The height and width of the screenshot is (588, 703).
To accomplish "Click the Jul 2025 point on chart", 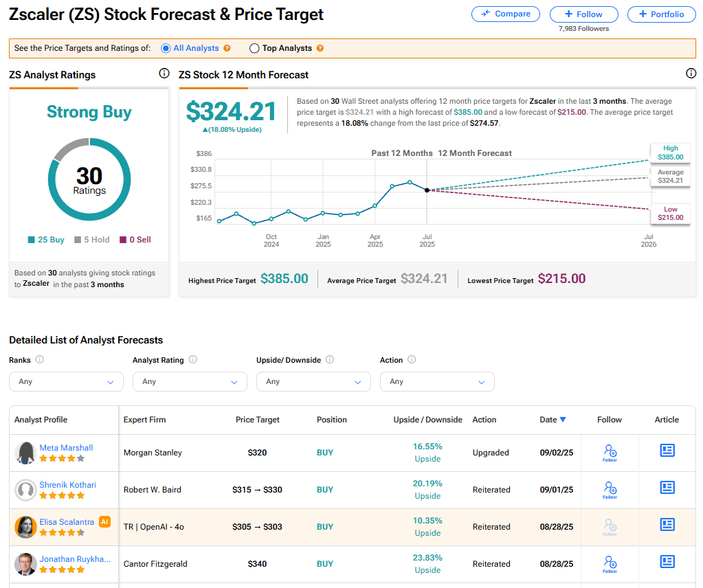I will tap(427, 190).
